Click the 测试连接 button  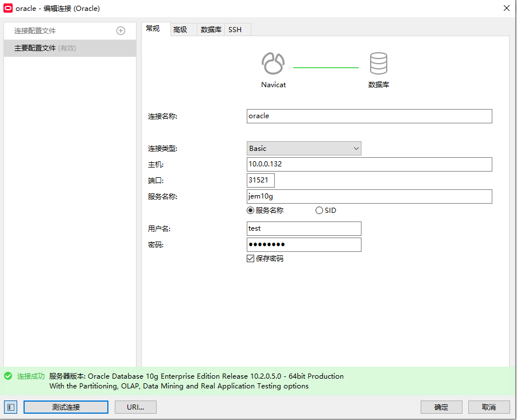[66, 407]
